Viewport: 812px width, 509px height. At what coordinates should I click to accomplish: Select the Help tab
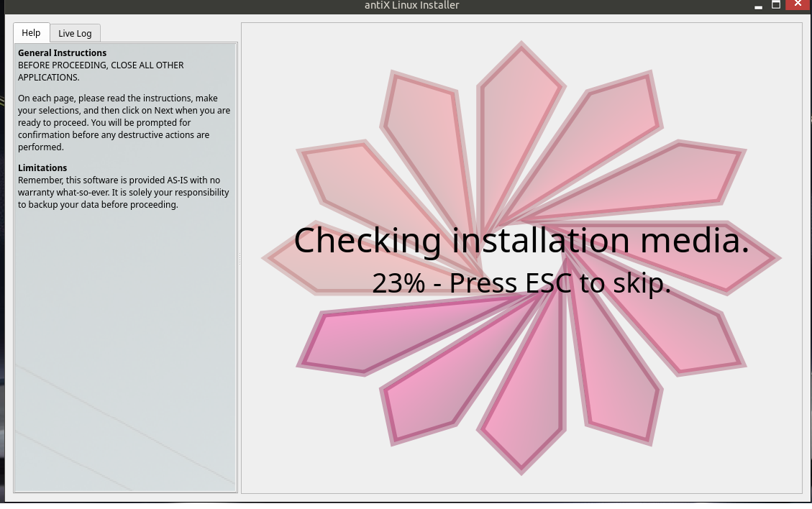pos(31,32)
